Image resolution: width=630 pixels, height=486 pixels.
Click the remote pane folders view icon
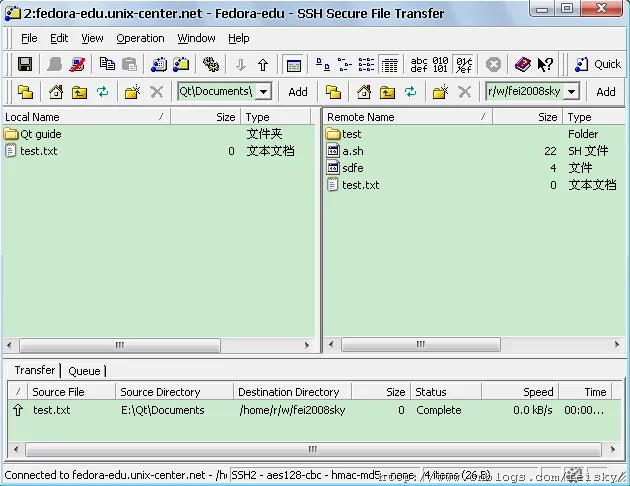(x=333, y=92)
